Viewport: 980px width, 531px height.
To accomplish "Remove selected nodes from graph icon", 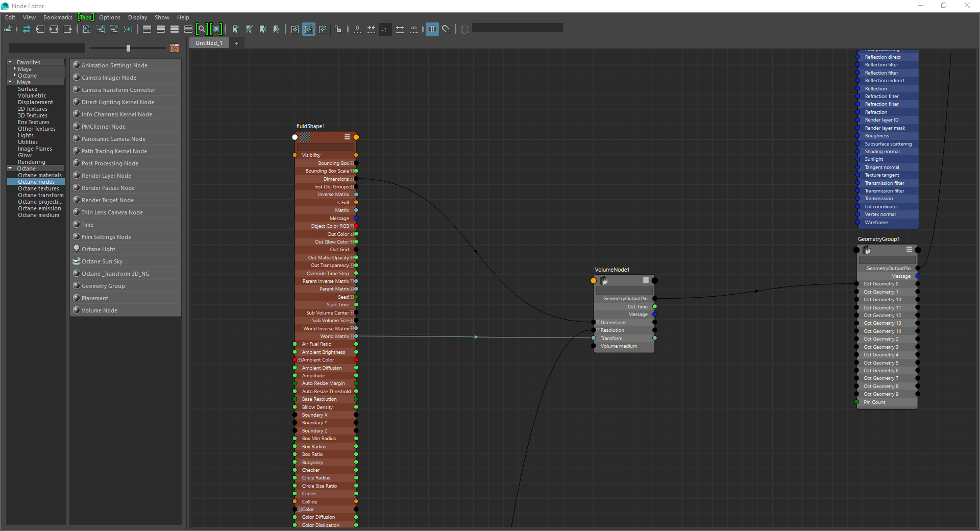I will [x=114, y=29].
